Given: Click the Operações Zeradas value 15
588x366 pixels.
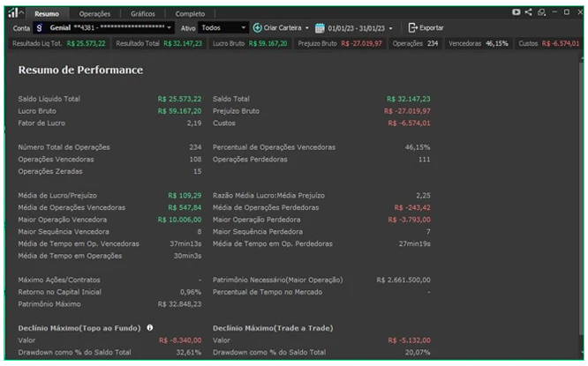Looking at the screenshot, I should tap(197, 171).
